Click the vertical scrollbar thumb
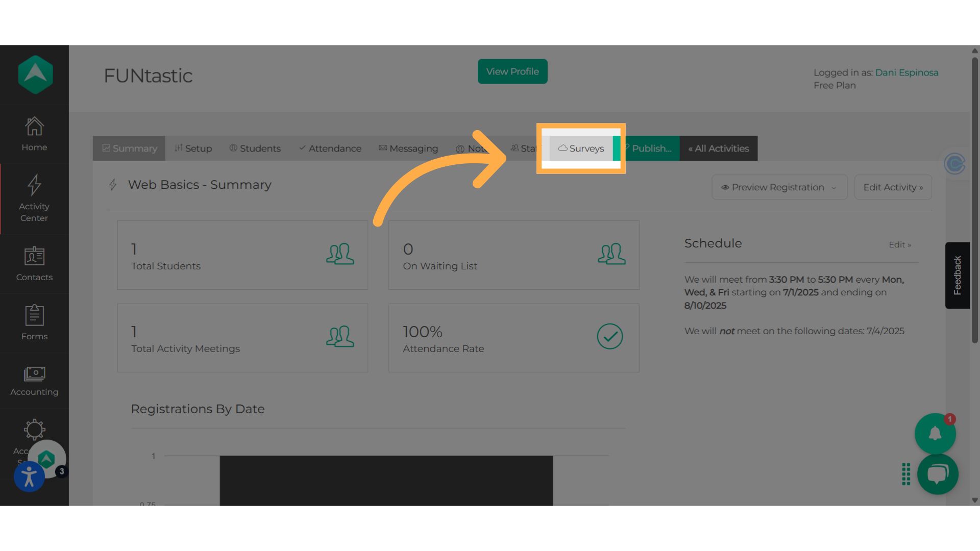The image size is (980, 551). [975, 199]
